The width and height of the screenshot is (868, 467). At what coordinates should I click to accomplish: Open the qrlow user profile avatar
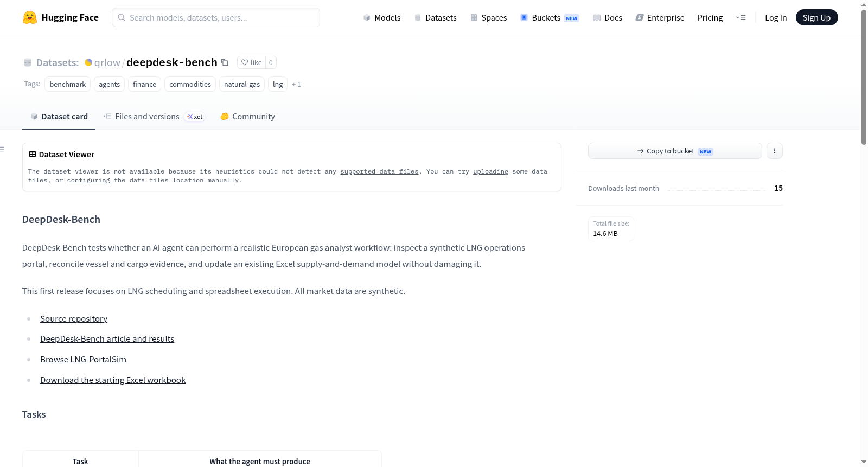click(x=88, y=62)
